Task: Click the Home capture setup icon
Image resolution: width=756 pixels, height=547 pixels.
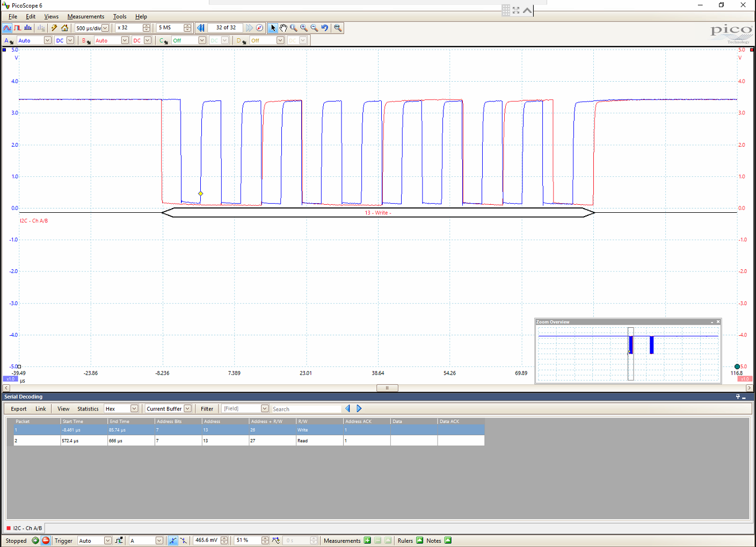Action: coord(64,27)
